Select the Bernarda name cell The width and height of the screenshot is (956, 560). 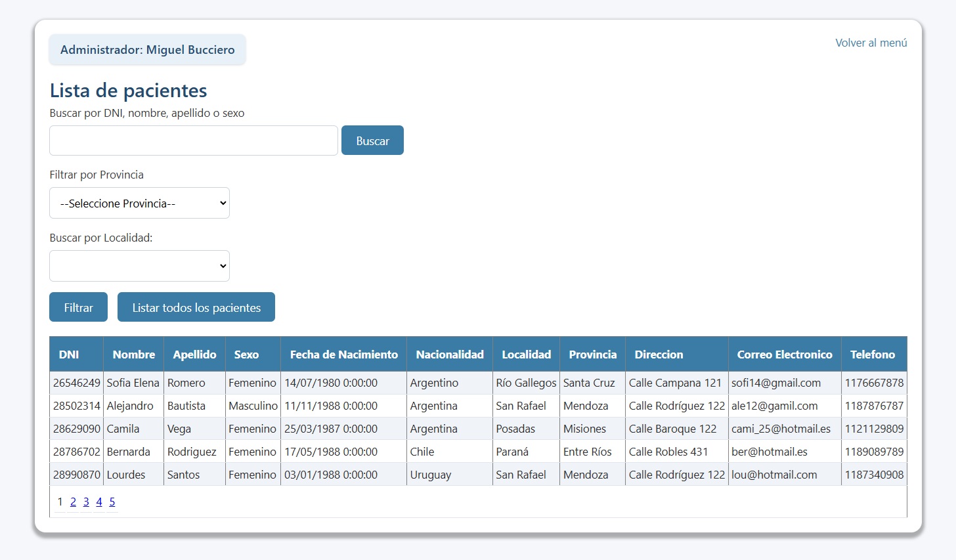(129, 452)
